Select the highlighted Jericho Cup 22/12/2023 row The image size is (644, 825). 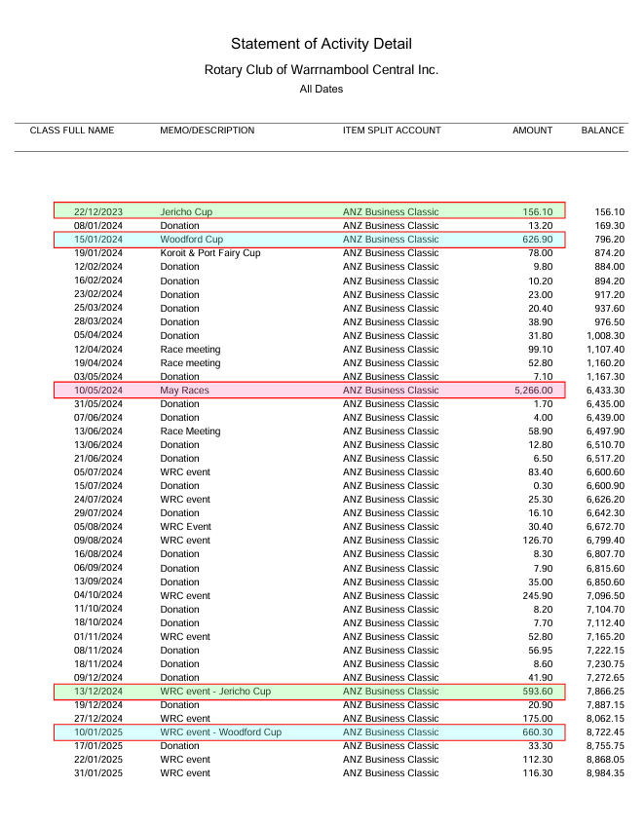click(x=310, y=210)
